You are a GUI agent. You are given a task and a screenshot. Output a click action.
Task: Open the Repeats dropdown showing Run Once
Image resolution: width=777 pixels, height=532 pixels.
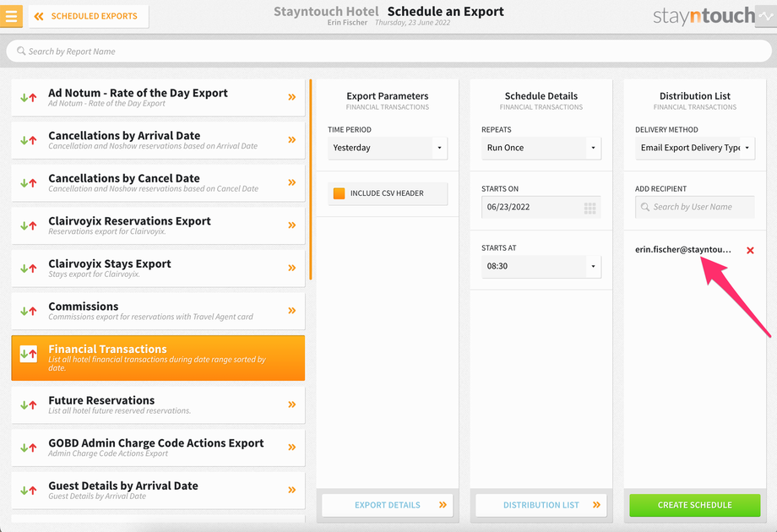[x=541, y=148]
